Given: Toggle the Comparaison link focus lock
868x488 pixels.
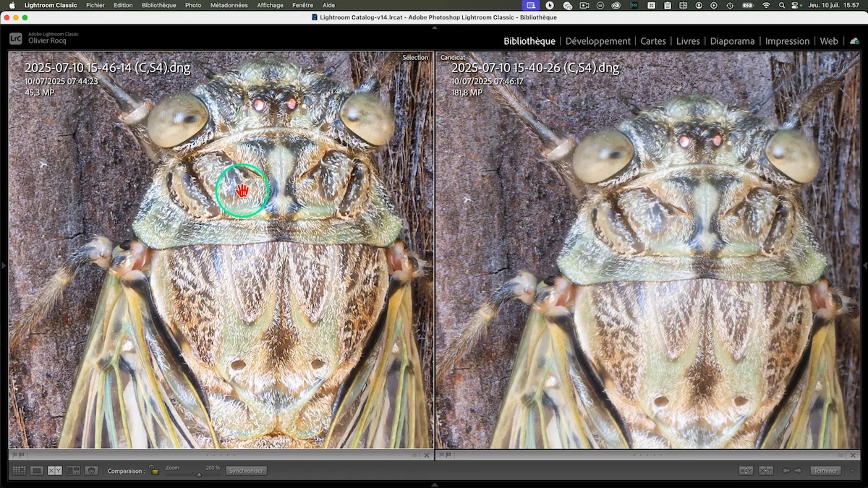Looking at the screenshot, I should click(x=153, y=470).
